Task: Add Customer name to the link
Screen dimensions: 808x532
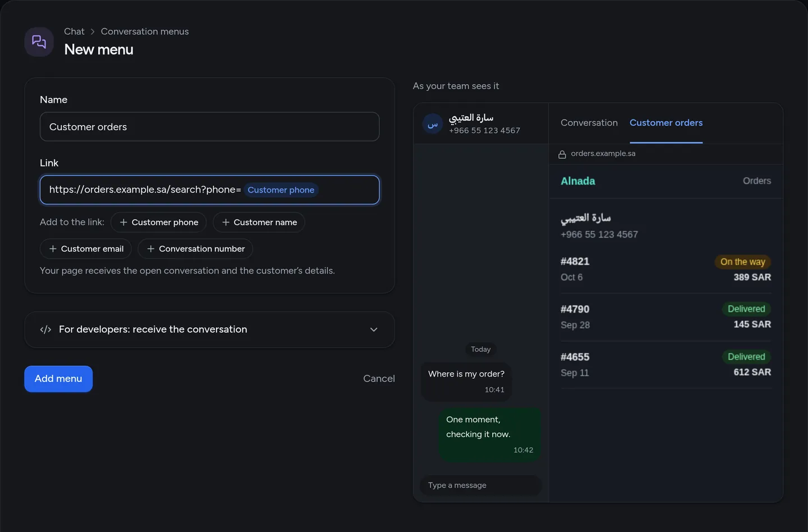Action: pyautogui.click(x=259, y=222)
